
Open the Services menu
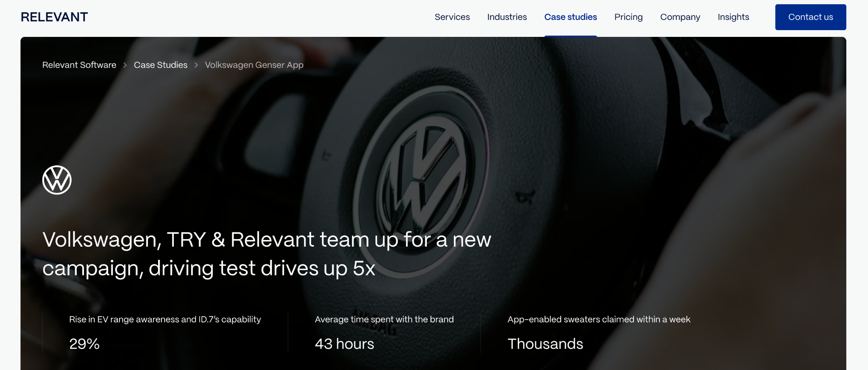(x=452, y=17)
